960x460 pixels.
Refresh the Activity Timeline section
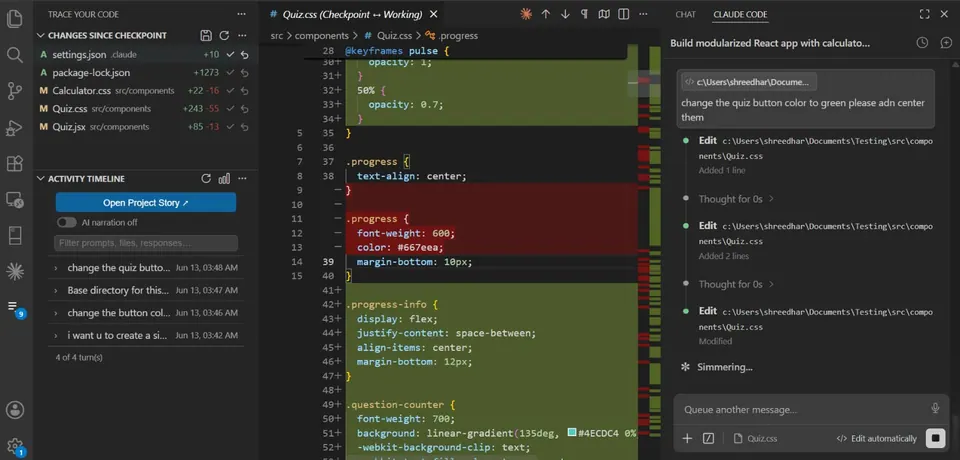[x=206, y=179]
